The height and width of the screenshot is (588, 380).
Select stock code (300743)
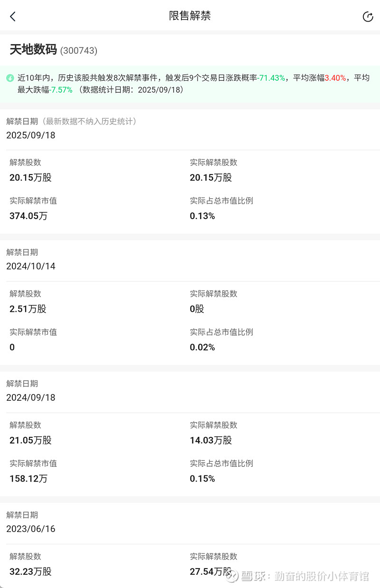click(79, 50)
